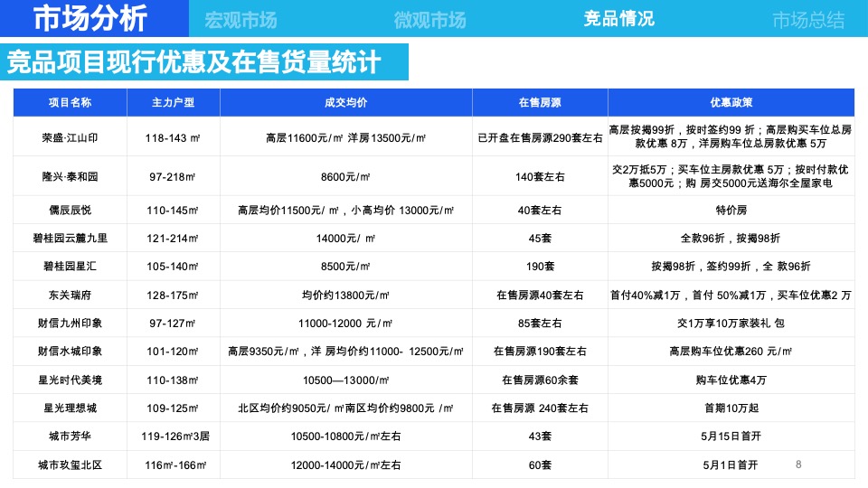Click the 140套左右 inventory cell
The image size is (868, 488).
(540, 176)
